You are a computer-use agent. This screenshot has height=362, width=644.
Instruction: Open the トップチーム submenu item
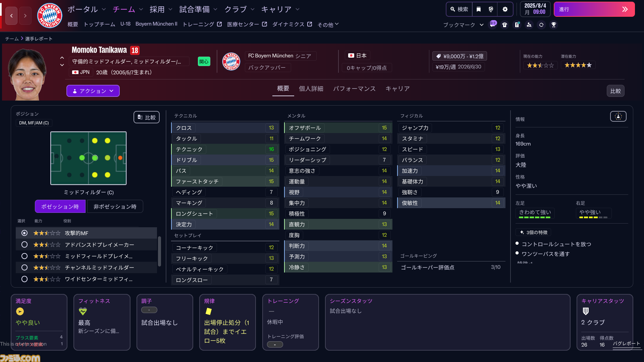coord(99,24)
